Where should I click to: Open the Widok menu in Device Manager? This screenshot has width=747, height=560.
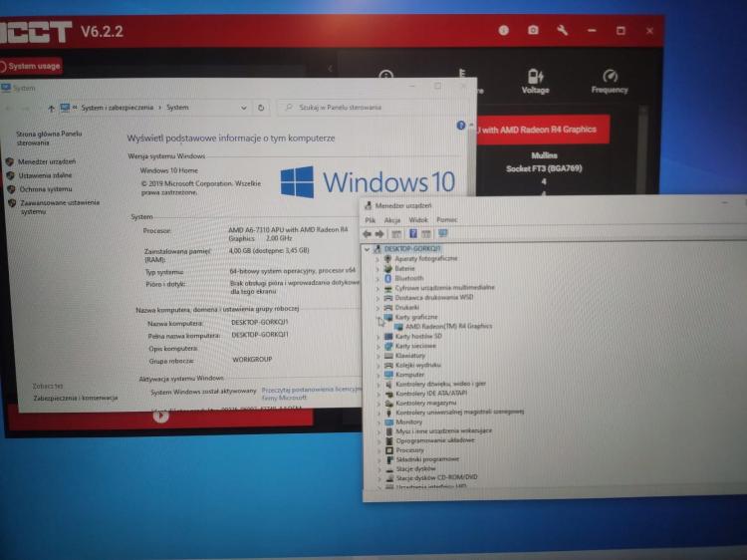pyautogui.click(x=418, y=220)
